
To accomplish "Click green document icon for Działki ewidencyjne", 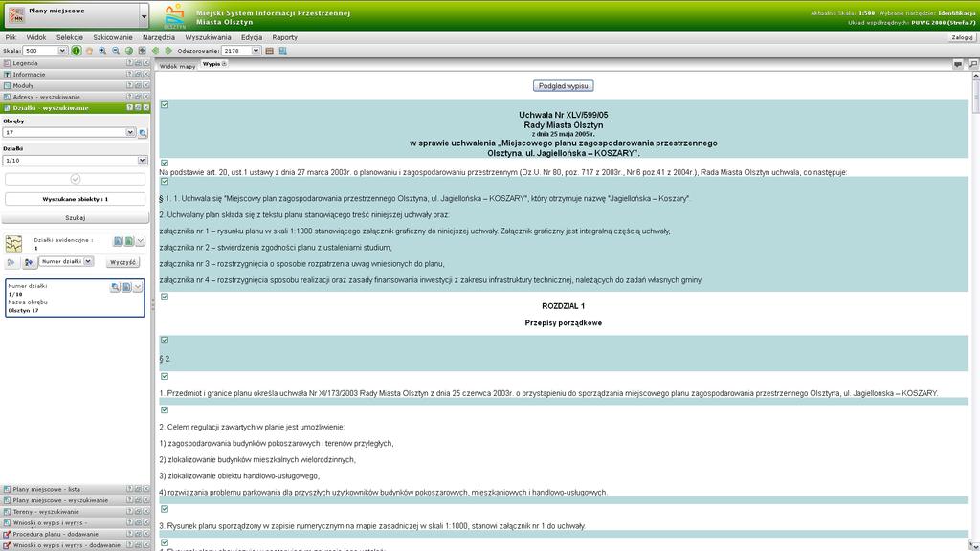I will pyautogui.click(x=129, y=241).
